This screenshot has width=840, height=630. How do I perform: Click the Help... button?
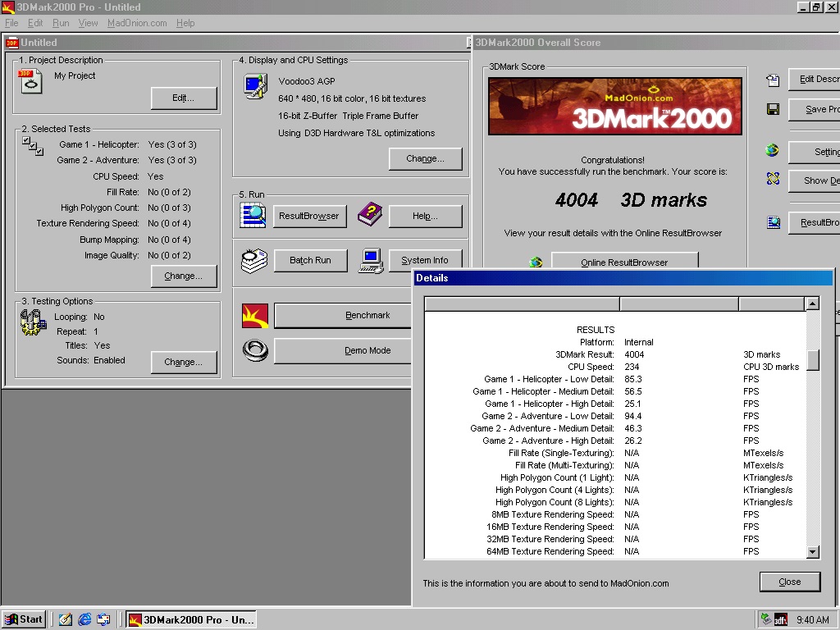coord(426,216)
